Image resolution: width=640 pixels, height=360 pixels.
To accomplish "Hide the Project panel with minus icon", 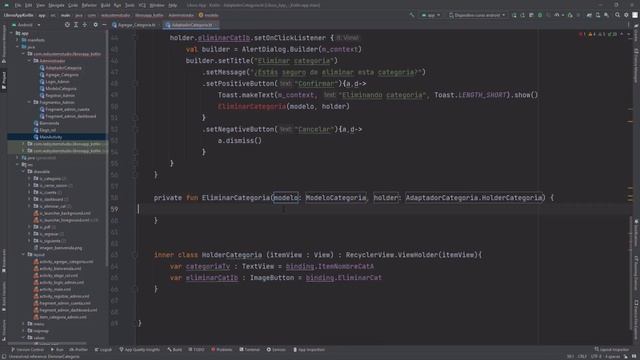I will (x=104, y=25).
